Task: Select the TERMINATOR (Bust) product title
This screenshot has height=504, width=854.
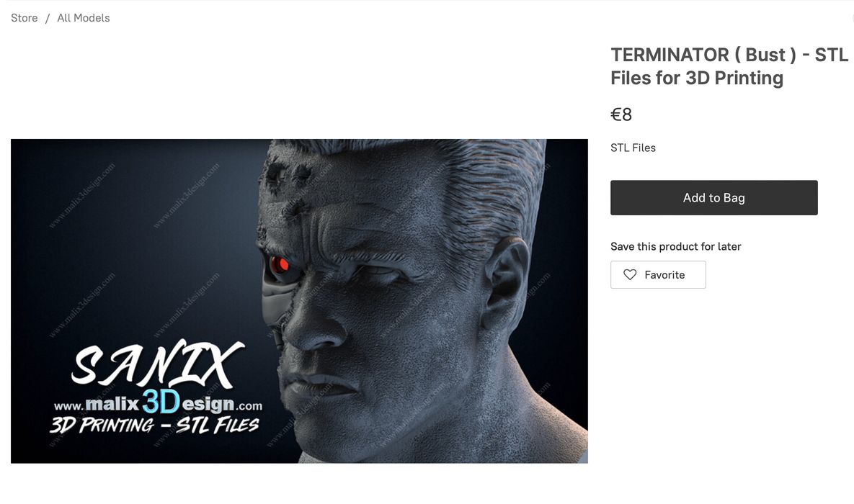Action: tap(729, 66)
